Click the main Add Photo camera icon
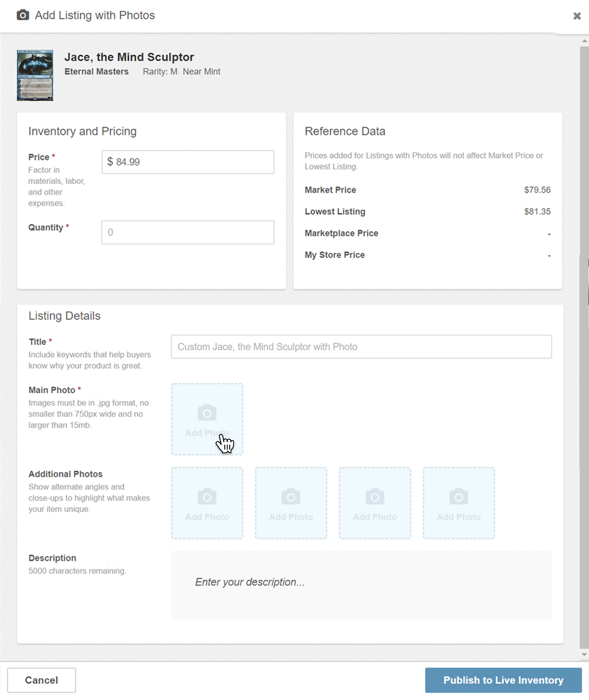This screenshot has height=700, width=589. [x=207, y=412]
